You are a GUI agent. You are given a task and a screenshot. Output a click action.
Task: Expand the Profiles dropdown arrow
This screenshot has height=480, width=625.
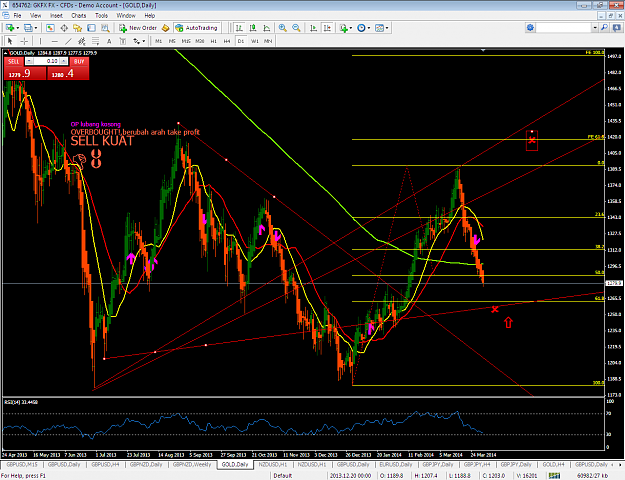[36, 28]
